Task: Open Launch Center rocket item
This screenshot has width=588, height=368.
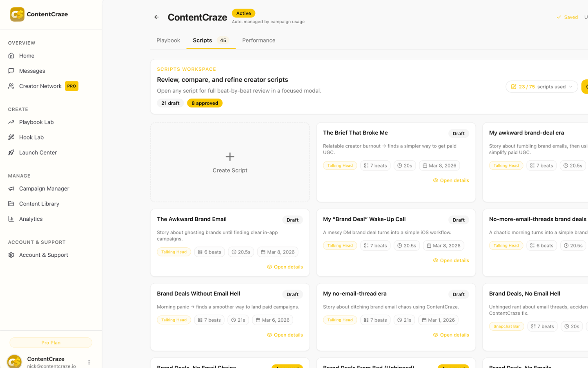Action: click(x=38, y=153)
